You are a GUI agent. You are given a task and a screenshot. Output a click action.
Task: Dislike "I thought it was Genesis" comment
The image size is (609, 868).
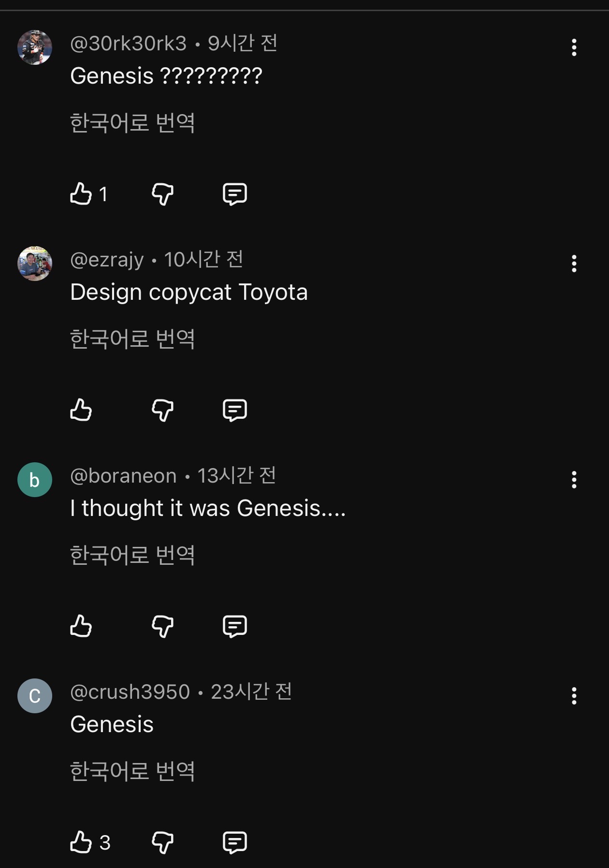162,626
